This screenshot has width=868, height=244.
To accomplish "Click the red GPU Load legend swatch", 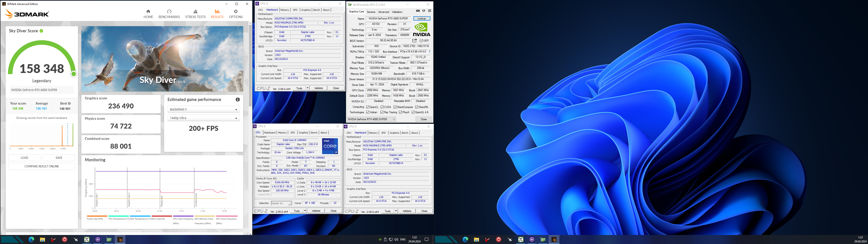I will [x=162, y=216].
